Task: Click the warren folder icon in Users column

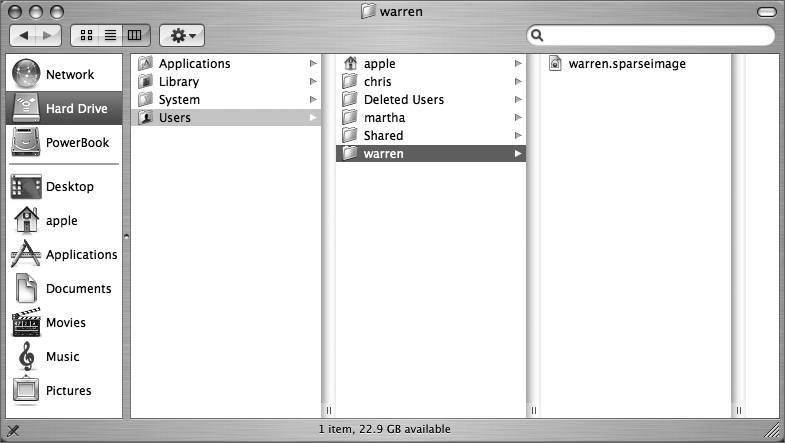Action: (x=350, y=154)
